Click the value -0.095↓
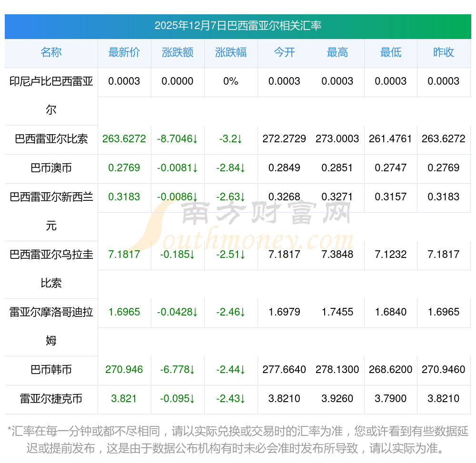Viewport: 476px width, 463px height. [x=178, y=399]
